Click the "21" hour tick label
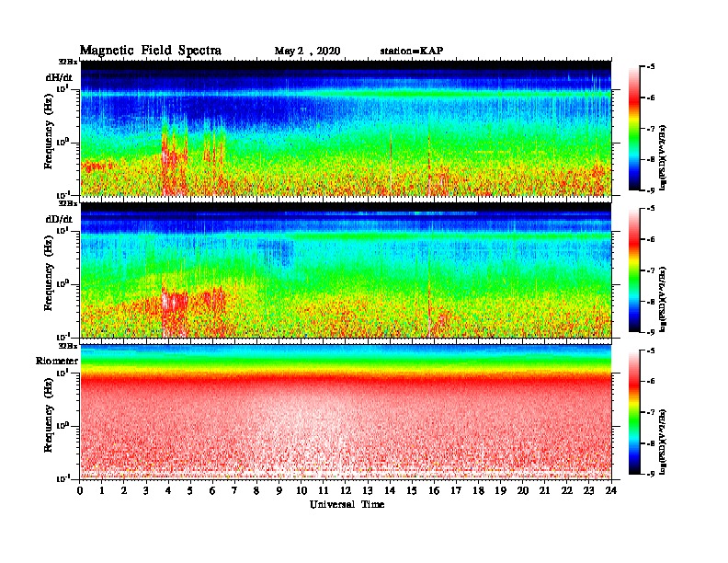 [x=544, y=491]
